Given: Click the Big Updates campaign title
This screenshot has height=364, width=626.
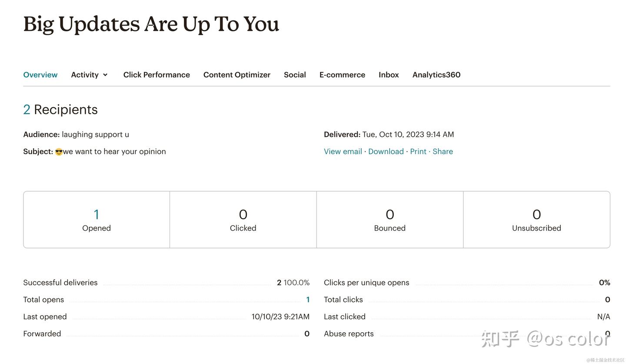Looking at the screenshot, I should click(151, 24).
